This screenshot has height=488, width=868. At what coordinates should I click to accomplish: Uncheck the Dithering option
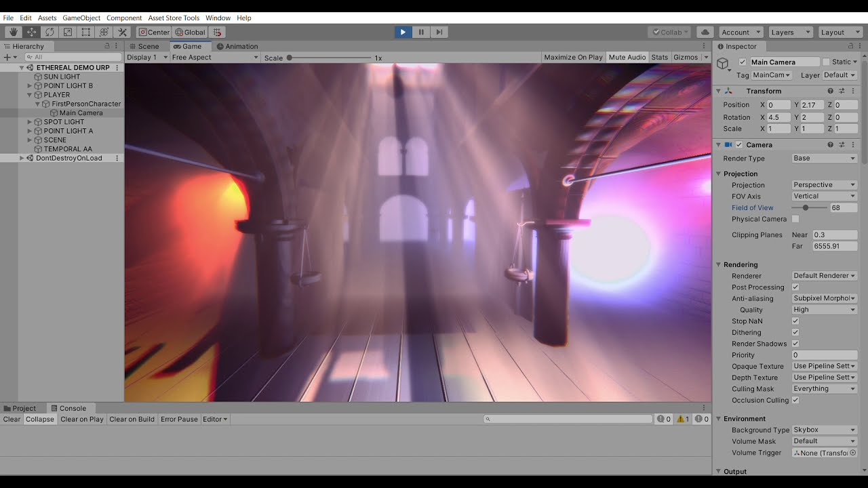pos(795,333)
